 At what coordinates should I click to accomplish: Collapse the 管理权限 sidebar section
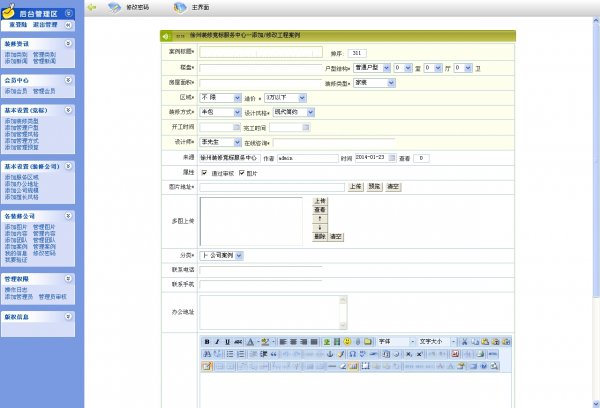[68, 279]
